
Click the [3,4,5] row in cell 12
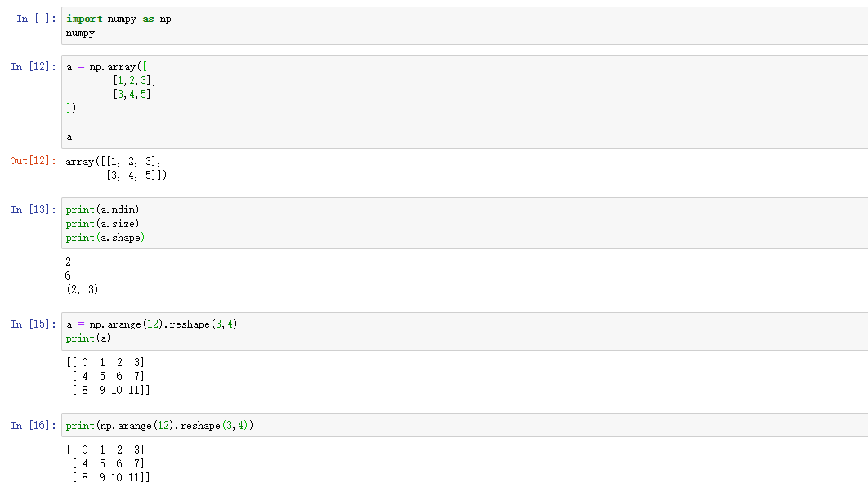[x=132, y=95]
